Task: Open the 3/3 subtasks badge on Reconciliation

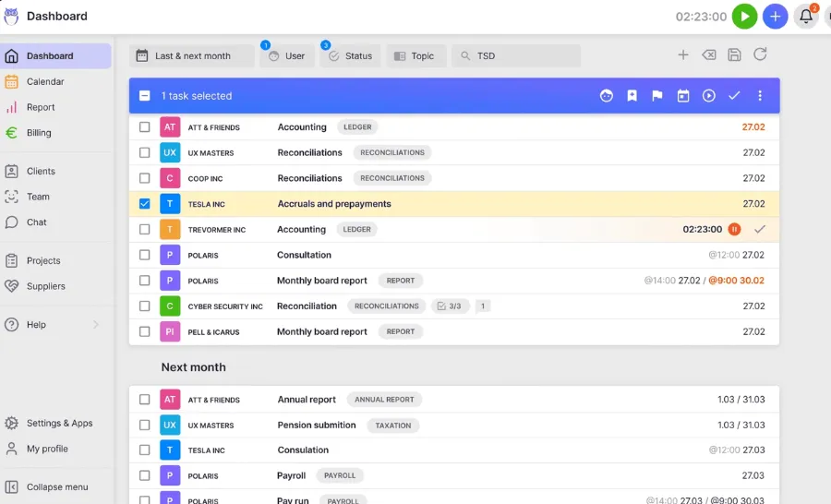Action: click(450, 306)
